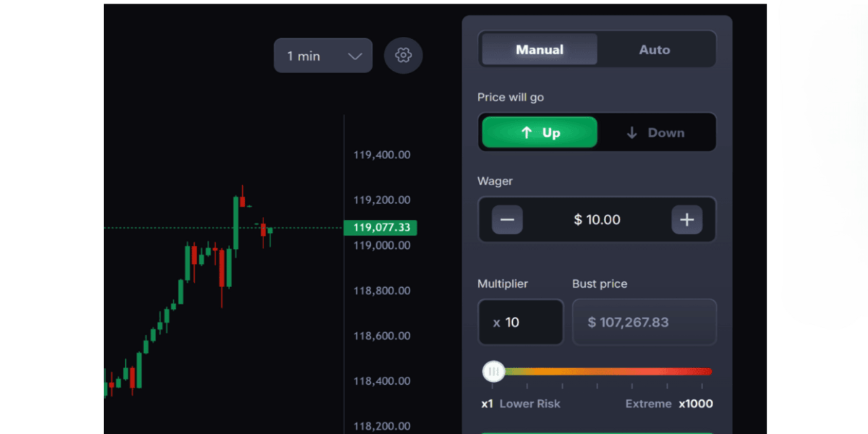Select the x10 multiplier field
The width and height of the screenshot is (868, 434).
(520, 322)
